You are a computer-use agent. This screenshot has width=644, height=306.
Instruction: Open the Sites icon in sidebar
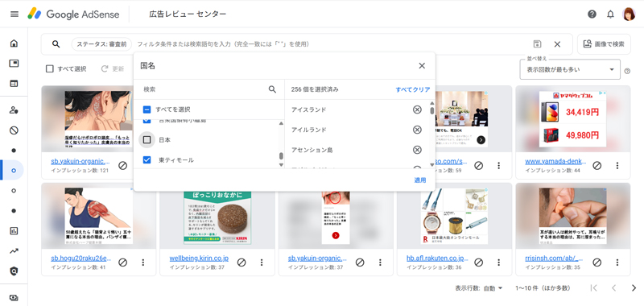coord(14,84)
